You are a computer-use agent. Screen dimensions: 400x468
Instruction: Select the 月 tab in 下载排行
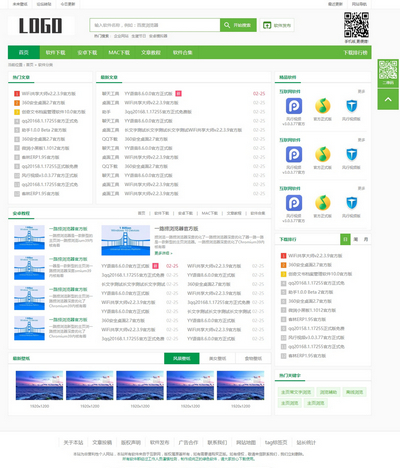pyautogui.click(x=366, y=239)
